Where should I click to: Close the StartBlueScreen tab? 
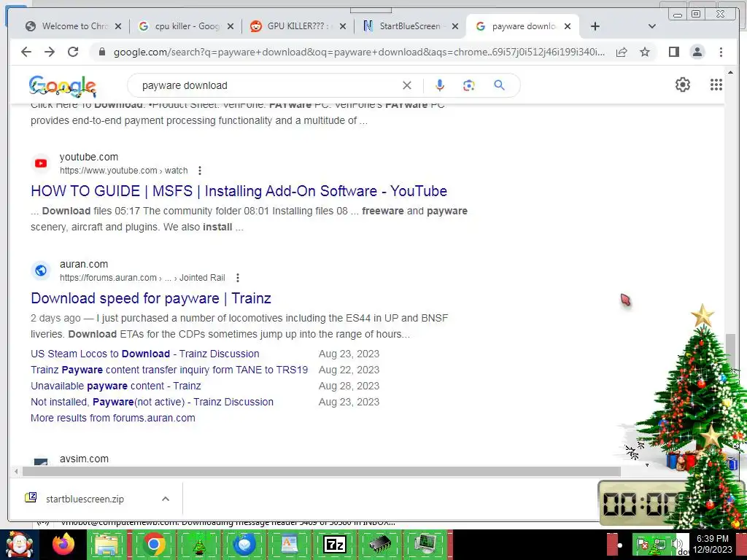click(455, 26)
